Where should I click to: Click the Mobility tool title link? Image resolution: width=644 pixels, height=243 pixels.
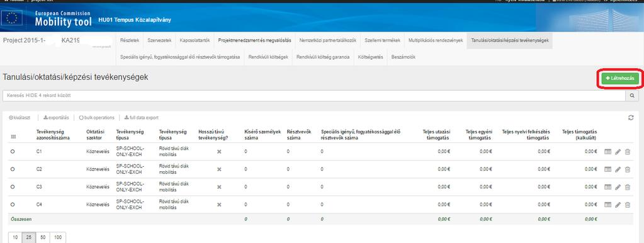pos(63,22)
